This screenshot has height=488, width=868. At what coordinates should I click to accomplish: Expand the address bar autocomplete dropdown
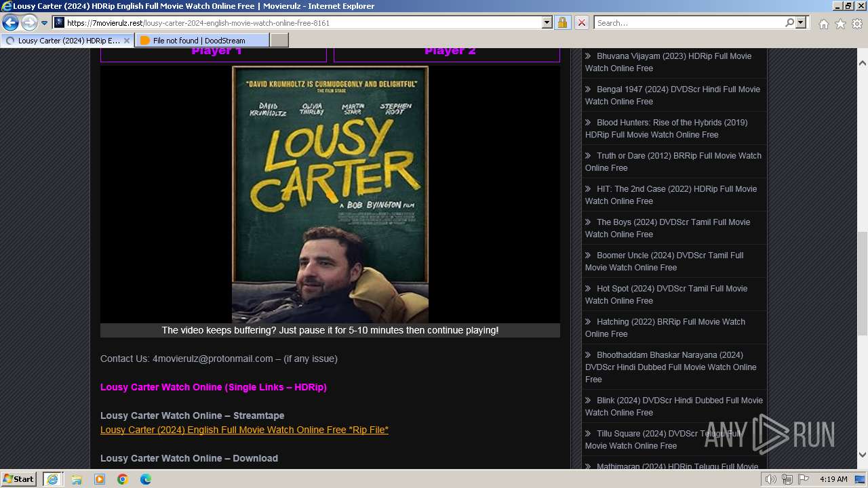tap(547, 22)
